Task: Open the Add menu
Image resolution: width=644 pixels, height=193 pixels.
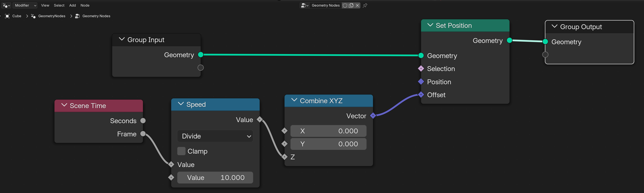Action: coord(72,5)
